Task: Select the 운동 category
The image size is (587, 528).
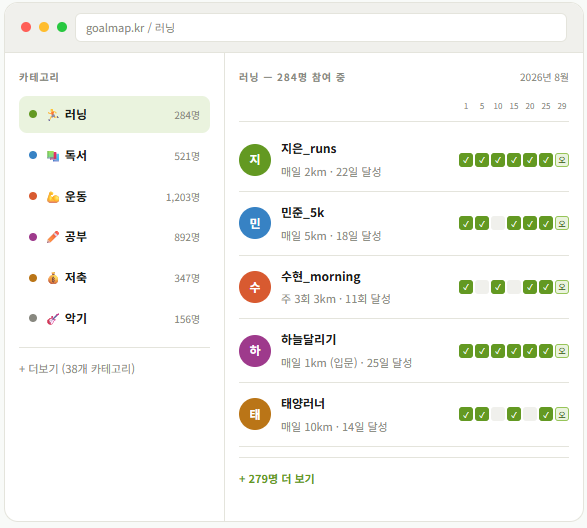Action: [114, 197]
